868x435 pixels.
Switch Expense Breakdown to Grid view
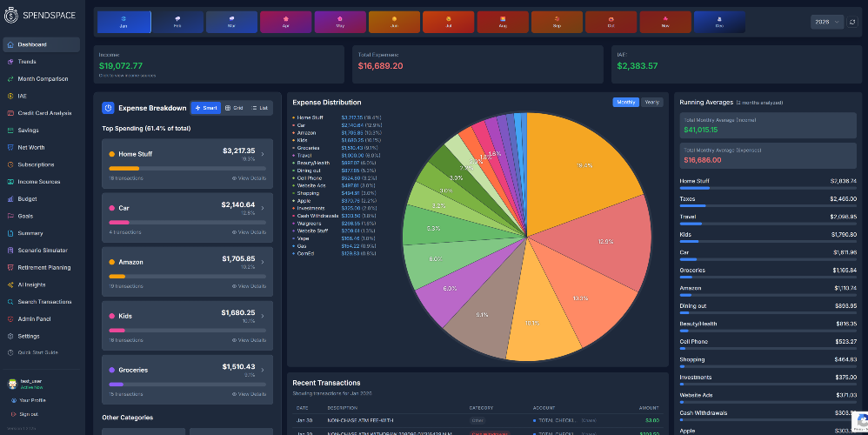(234, 108)
